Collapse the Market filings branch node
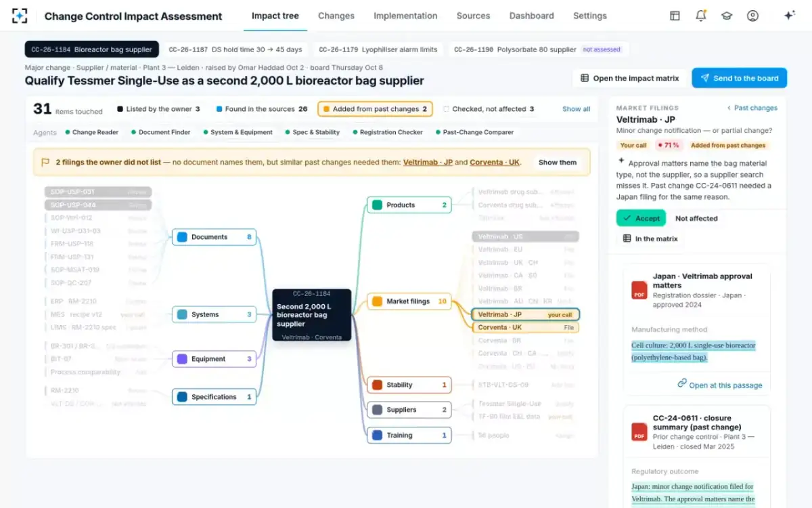This screenshot has height=508, width=812. click(x=409, y=301)
